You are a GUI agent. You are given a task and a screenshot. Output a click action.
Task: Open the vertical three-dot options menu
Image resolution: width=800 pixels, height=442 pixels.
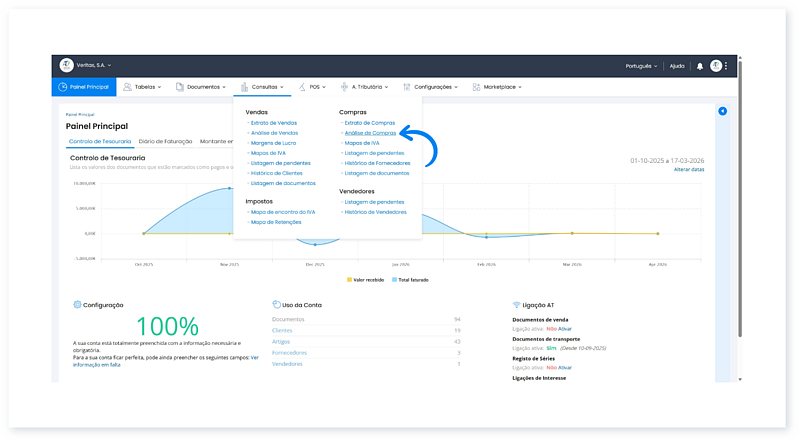pyautogui.click(x=727, y=66)
